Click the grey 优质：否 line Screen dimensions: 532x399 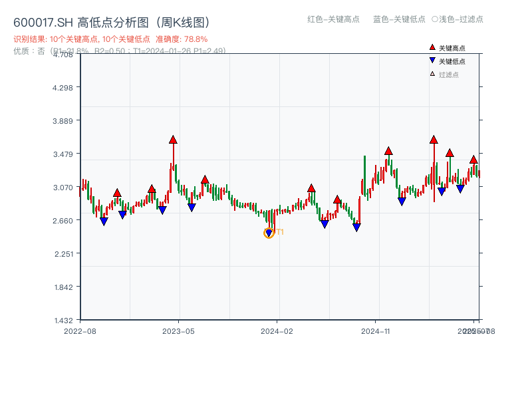(120, 51)
